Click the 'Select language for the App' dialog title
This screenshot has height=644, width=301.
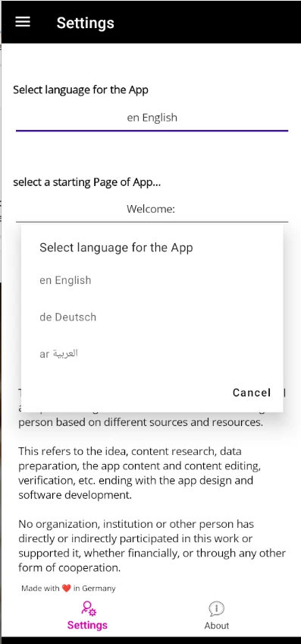coord(116,248)
